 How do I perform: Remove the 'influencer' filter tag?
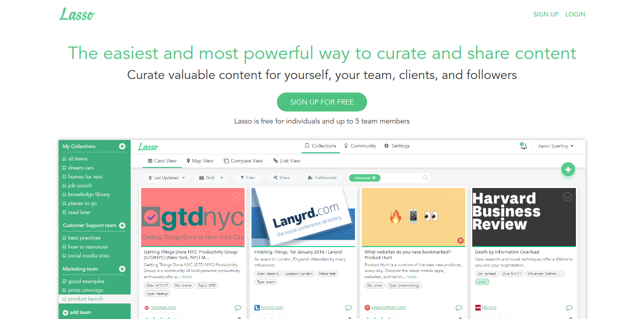coord(374,177)
